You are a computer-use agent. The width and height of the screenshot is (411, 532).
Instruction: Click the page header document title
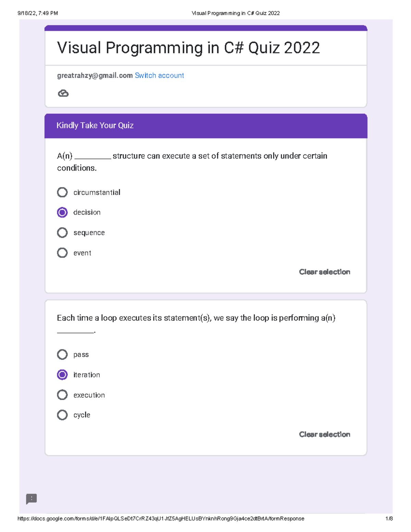pos(236,13)
